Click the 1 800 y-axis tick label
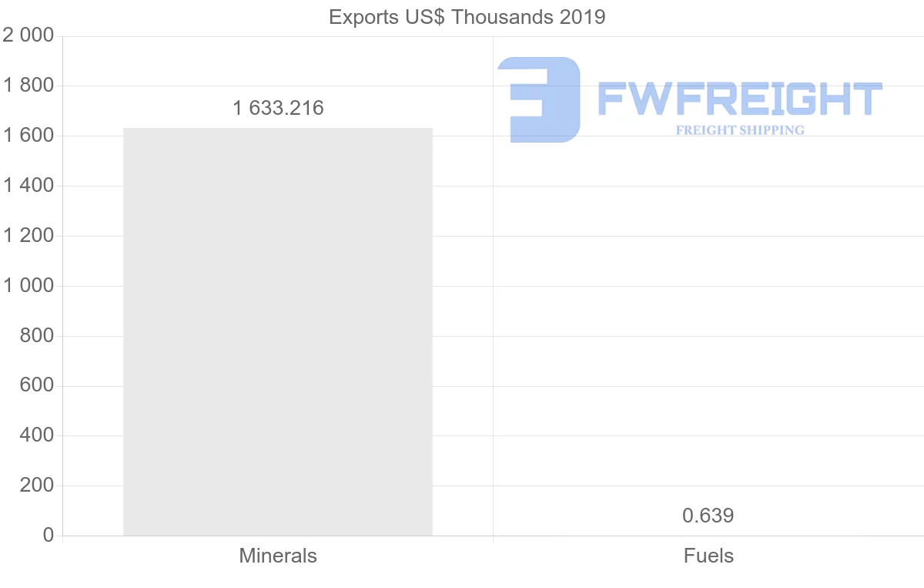This screenshot has width=924, height=588. 28,86
